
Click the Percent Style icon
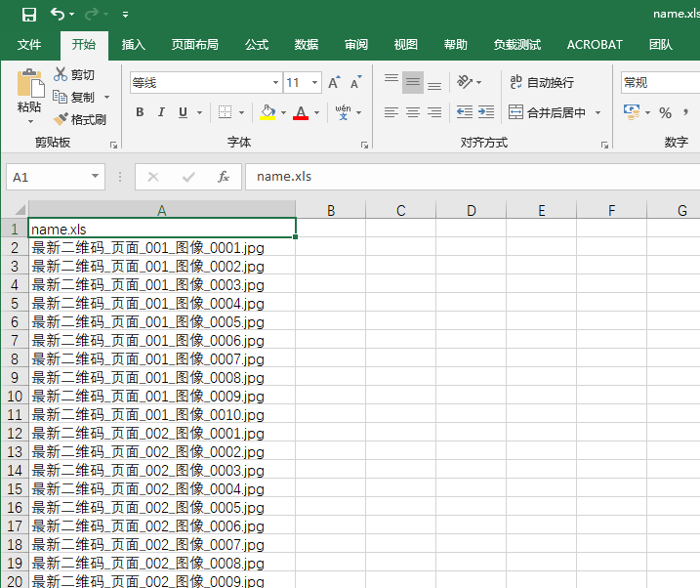tap(665, 112)
